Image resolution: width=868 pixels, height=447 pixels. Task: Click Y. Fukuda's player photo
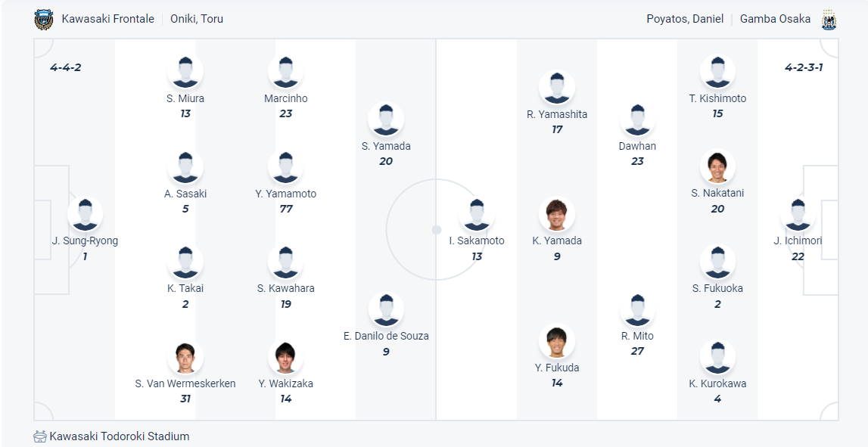[557, 341]
